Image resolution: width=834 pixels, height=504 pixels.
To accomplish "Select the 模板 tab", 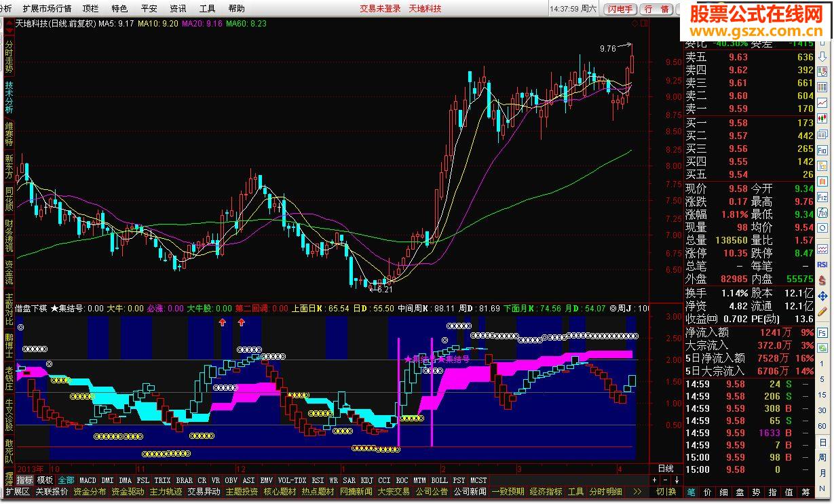I will (x=45, y=480).
